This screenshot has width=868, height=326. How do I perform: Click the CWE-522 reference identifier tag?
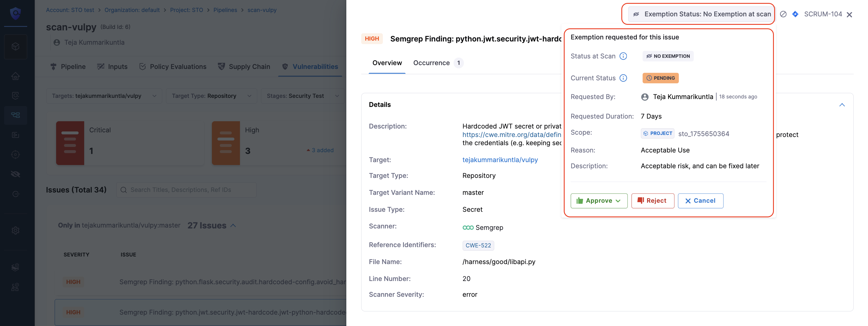478,245
